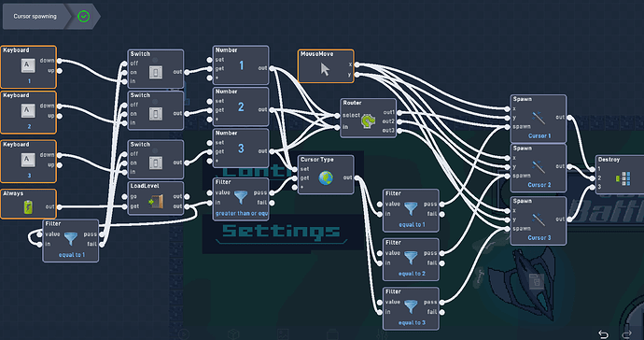Image resolution: width=644 pixels, height=340 pixels.
Task: Click the 'set' input port of Cursor Type
Action: tap(295, 169)
